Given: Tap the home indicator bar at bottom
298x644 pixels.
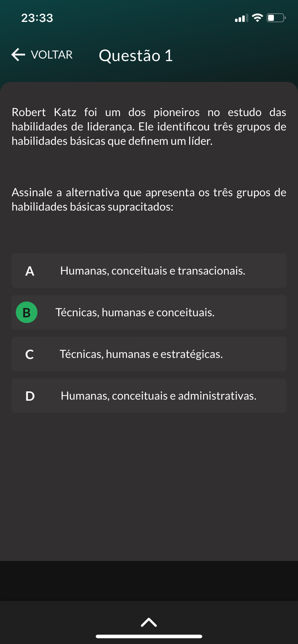Looking at the screenshot, I should (149, 636).
